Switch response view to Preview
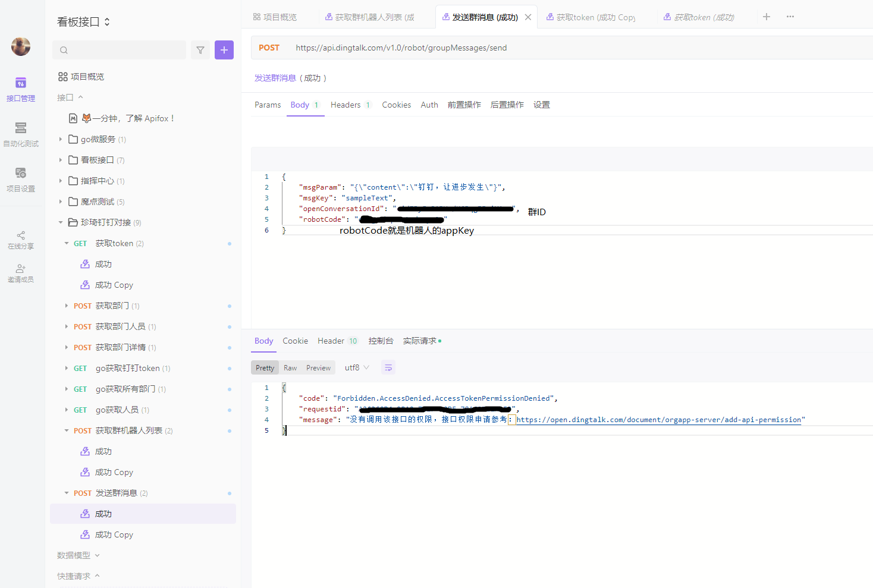 pyautogui.click(x=318, y=368)
